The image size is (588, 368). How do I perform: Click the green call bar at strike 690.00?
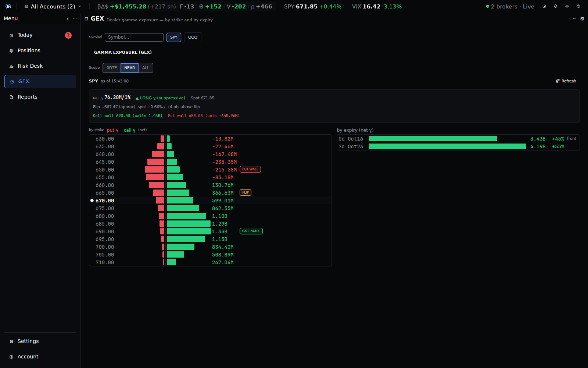click(189, 231)
